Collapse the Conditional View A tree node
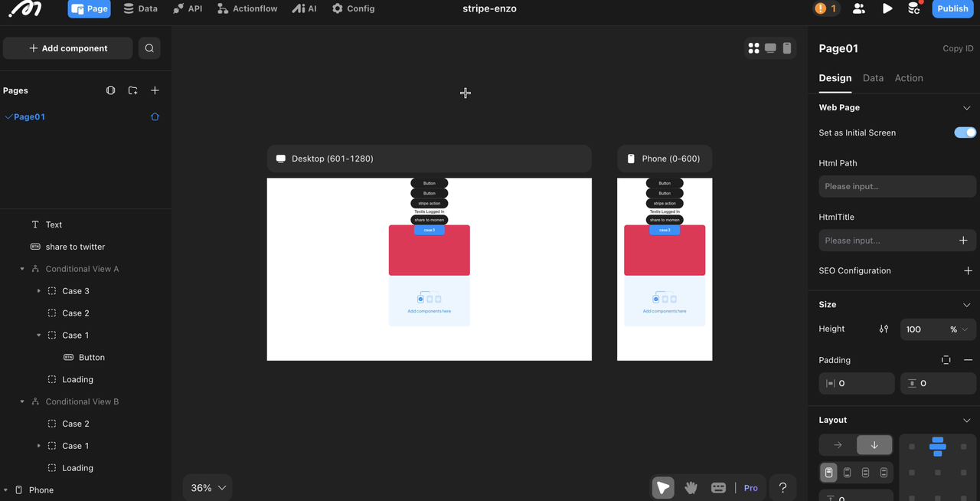Image resolution: width=980 pixels, height=501 pixels. [x=22, y=269]
